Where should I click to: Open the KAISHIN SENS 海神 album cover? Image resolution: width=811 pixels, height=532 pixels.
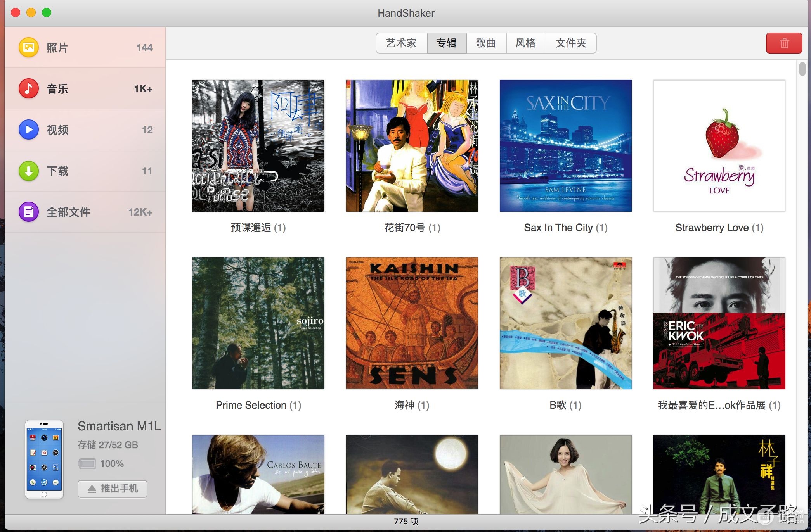(412, 323)
